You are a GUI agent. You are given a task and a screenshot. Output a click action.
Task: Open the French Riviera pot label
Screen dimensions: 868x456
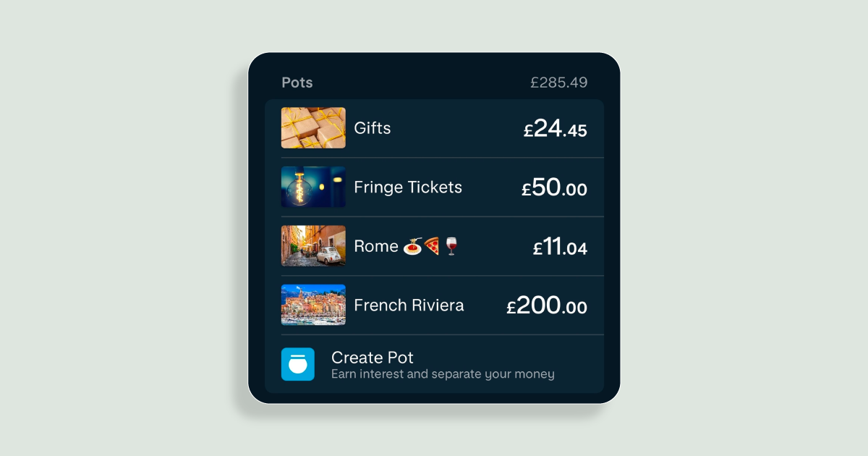[x=409, y=305]
